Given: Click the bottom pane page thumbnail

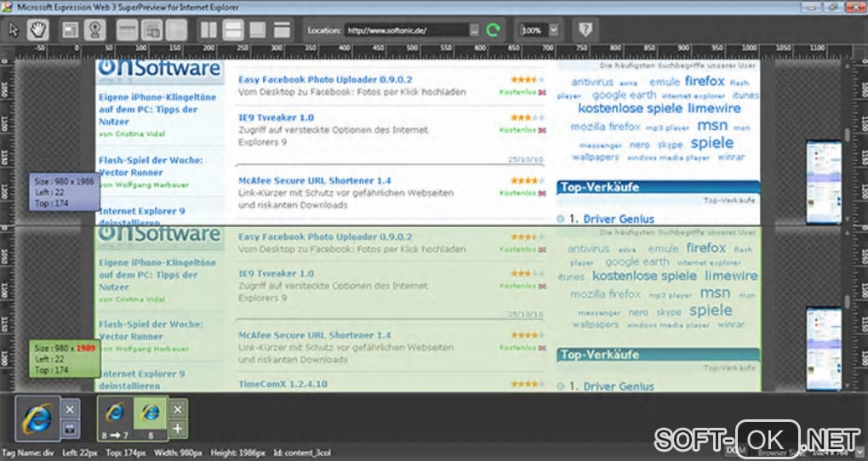Looking at the screenshot, I should (x=824, y=350).
